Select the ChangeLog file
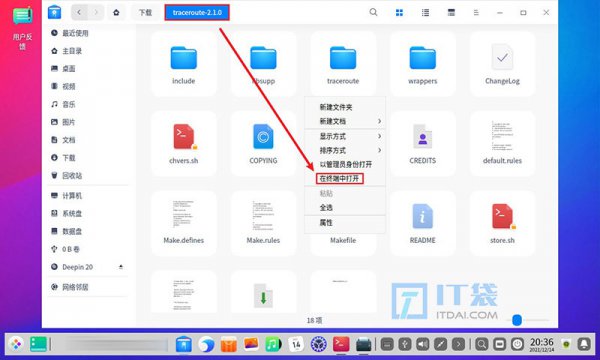Image resolution: width=600 pixels, height=360 pixels. pyautogui.click(x=502, y=64)
